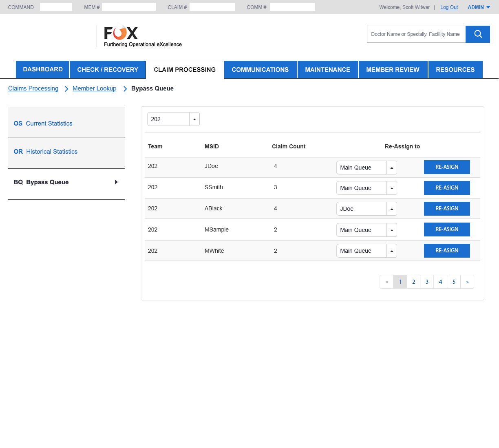Open the team 202 filter dropdown

click(x=194, y=119)
